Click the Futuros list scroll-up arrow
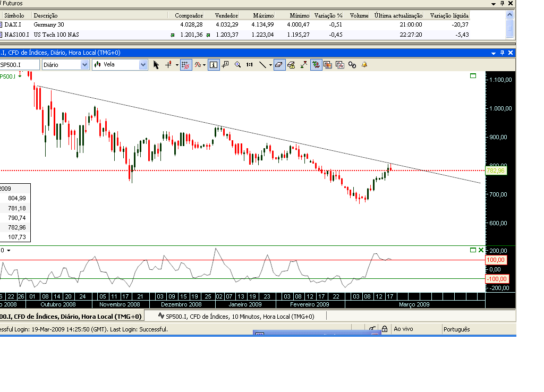The width and height of the screenshot is (544, 392). 509,14
